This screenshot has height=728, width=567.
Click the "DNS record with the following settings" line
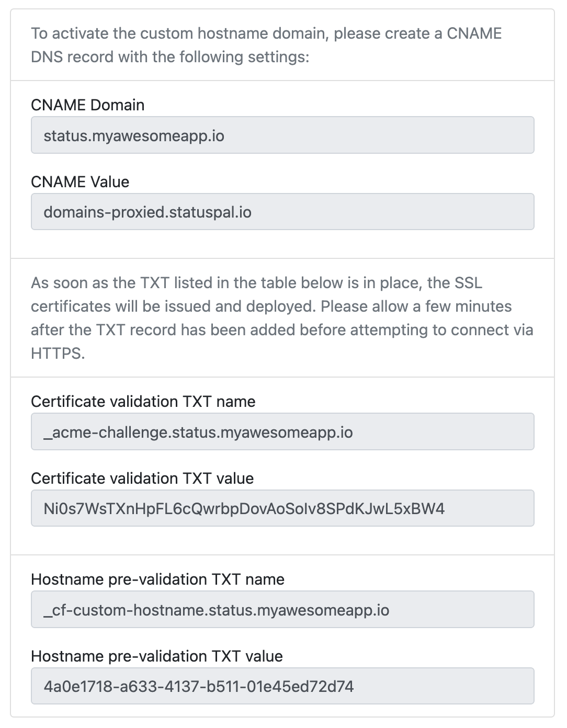[170, 56]
